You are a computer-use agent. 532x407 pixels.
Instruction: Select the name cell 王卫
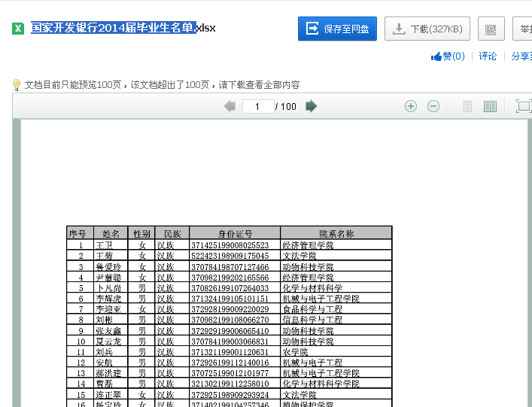pyautogui.click(x=111, y=245)
